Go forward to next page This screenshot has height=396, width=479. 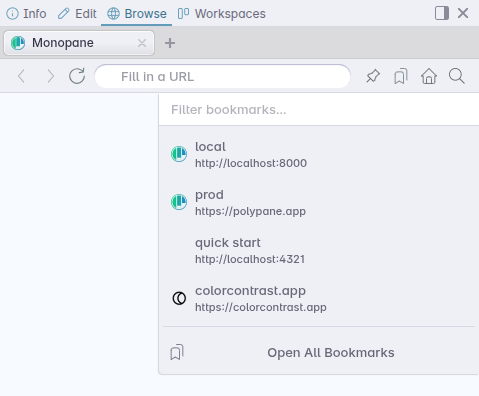(x=50, y=76)
